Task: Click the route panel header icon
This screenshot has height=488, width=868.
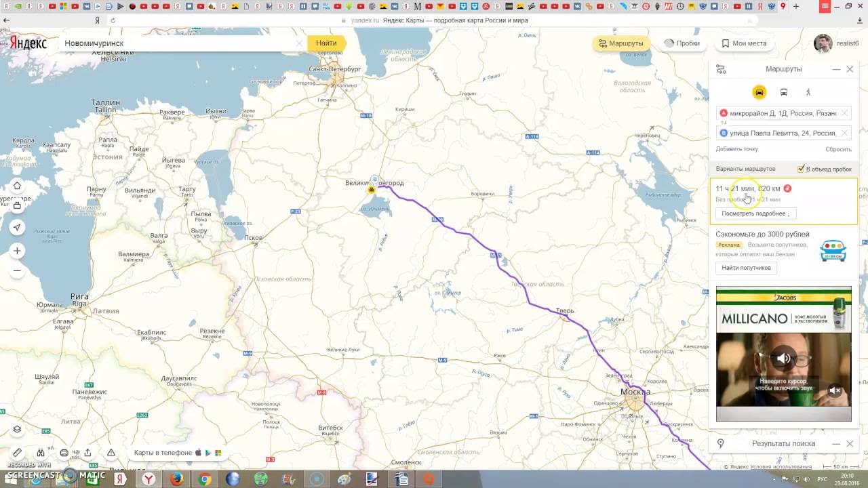Action: coord(721,69)
